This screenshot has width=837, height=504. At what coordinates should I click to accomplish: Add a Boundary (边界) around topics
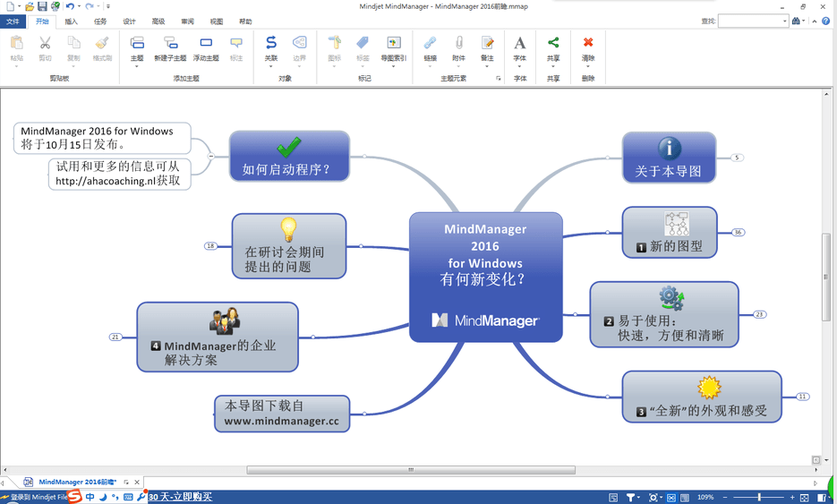click(300, 43)
